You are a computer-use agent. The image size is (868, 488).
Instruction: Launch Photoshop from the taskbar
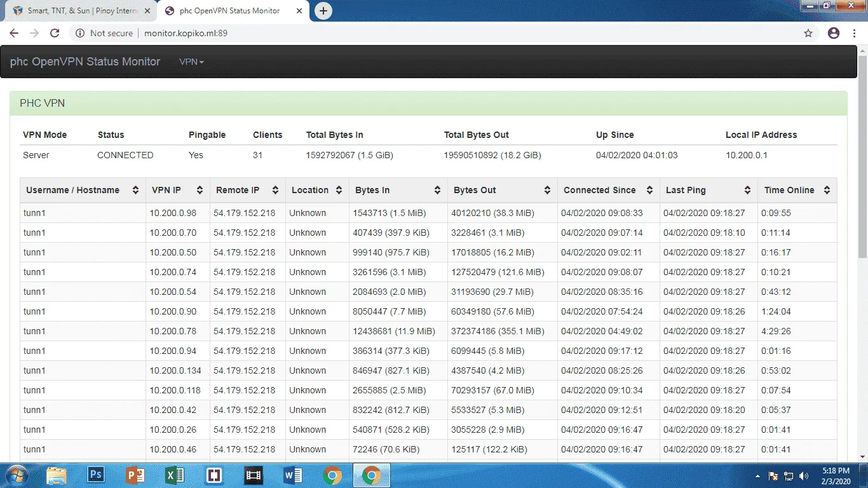tap(96, 475)
